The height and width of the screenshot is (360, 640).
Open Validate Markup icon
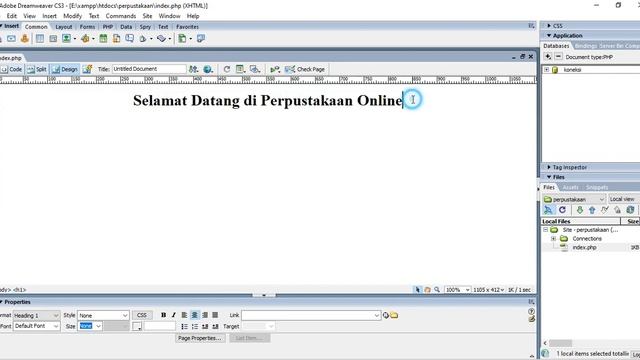coord(275,69)
